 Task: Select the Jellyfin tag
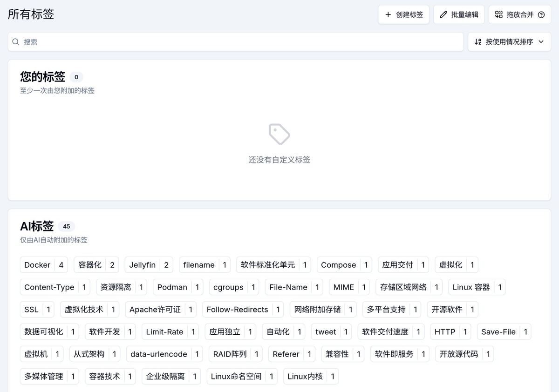(149, 265)
